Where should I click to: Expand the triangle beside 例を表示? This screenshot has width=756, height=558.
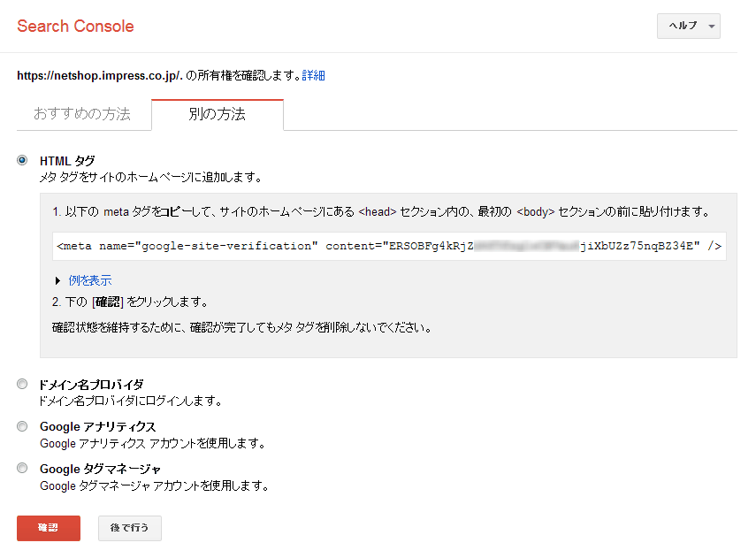click(57, 280)
